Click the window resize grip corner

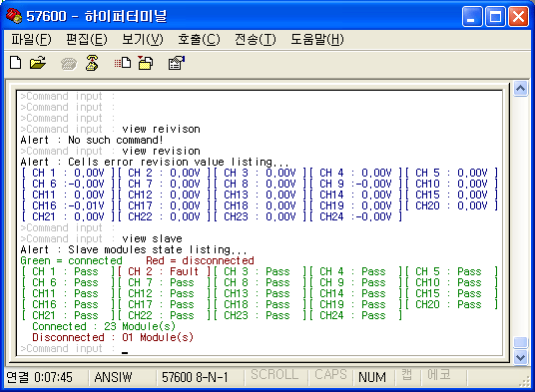pos(524,382)
